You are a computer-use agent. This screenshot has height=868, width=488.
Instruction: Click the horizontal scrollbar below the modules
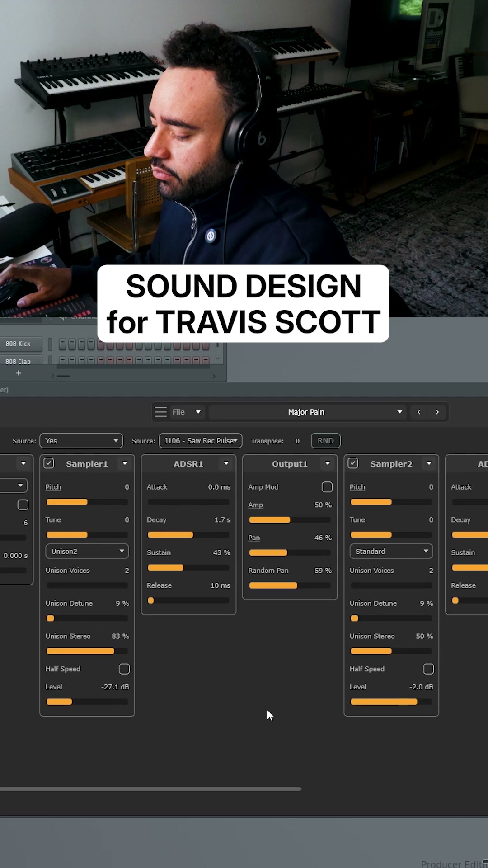pos(150,789)
